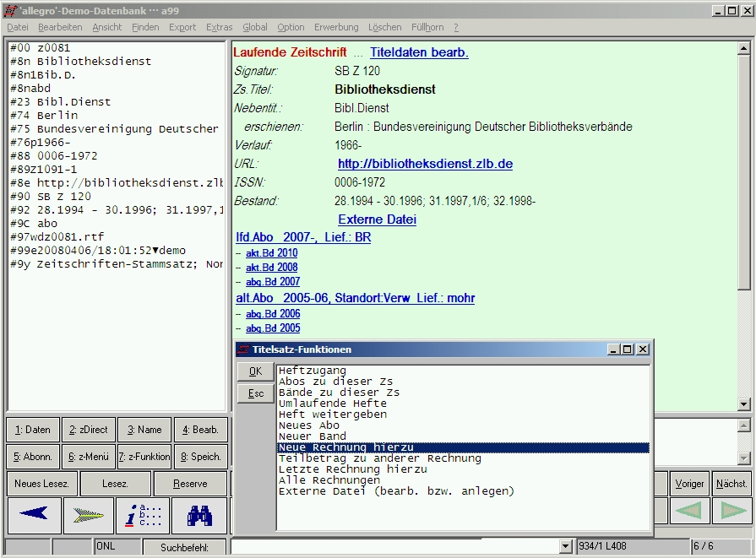Open the Füllhorn menu
The height and width of the screenshot is (558, 756).
[x=427, y=28]
